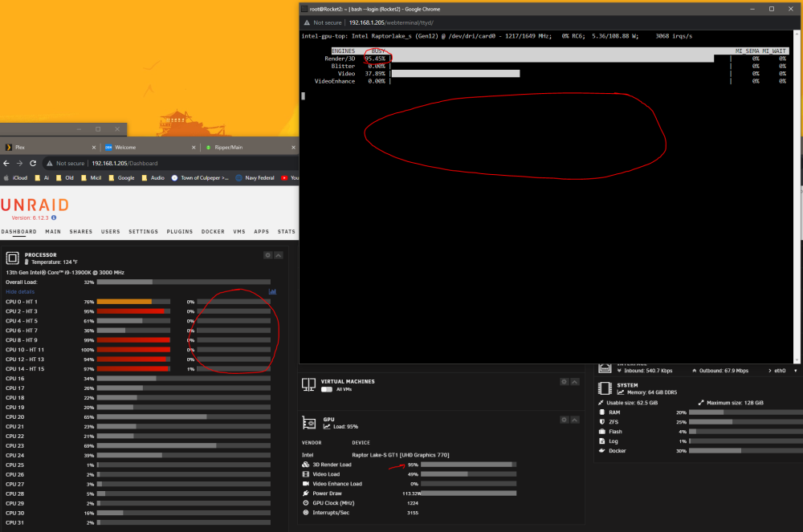Open the APPS menu tab
Viewport: 803px width, 532px height.
(x=261, y=232)
